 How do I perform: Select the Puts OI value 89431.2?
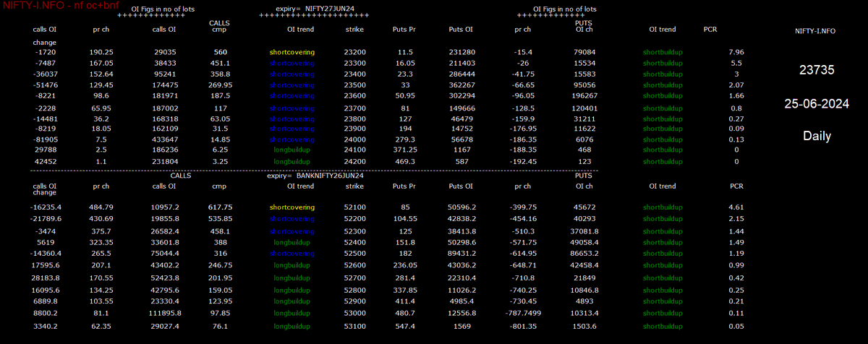click(461, 253)
